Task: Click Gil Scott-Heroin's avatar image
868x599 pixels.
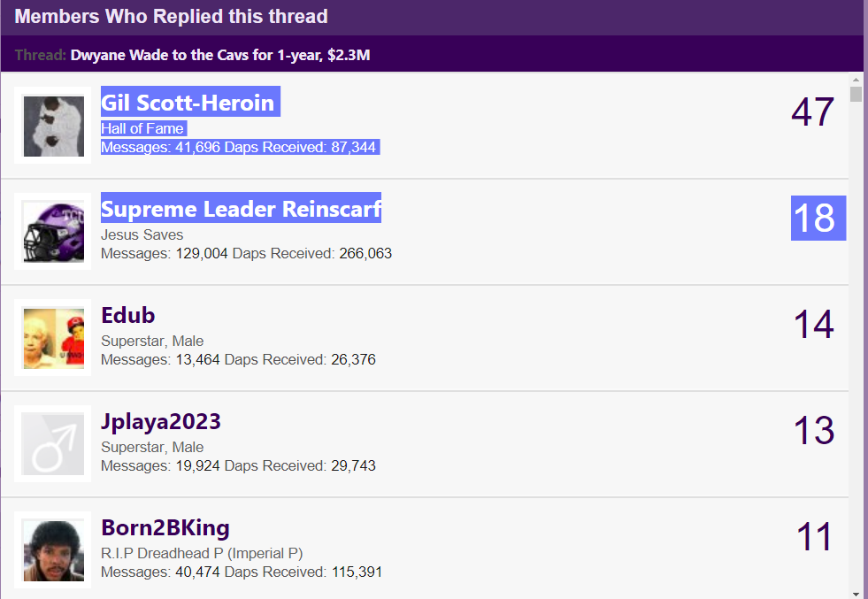Action: click(x=53, y=126)
